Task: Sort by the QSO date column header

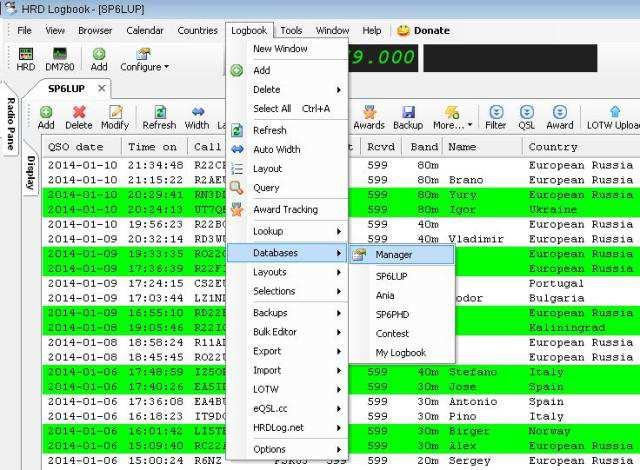Action: (x=82, y=146)
